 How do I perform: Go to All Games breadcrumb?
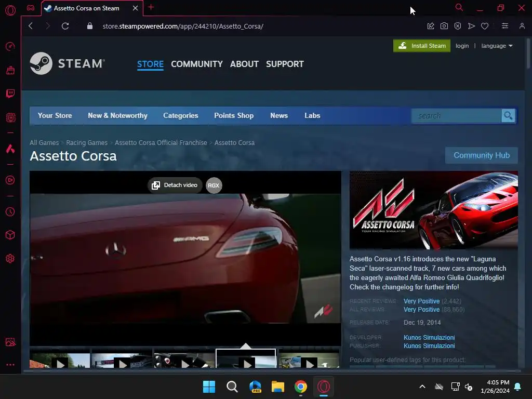click(x=44, y=143)
